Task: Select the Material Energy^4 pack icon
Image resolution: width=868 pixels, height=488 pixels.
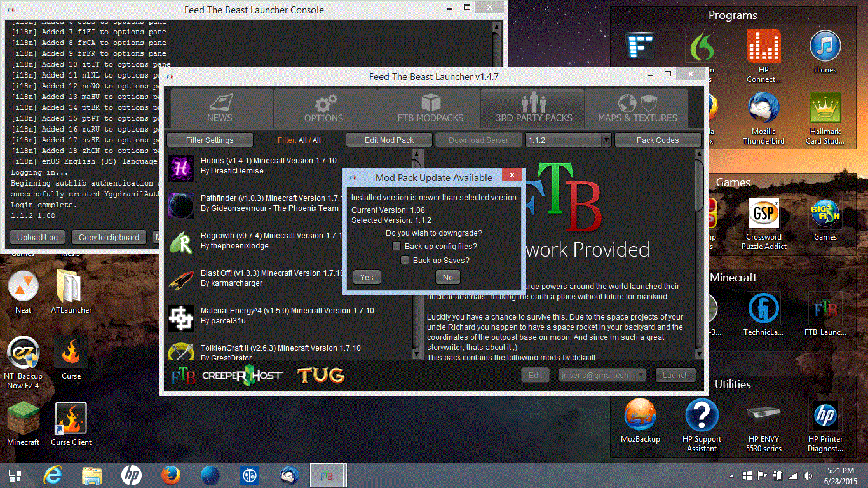Action: tap(181, 317)
